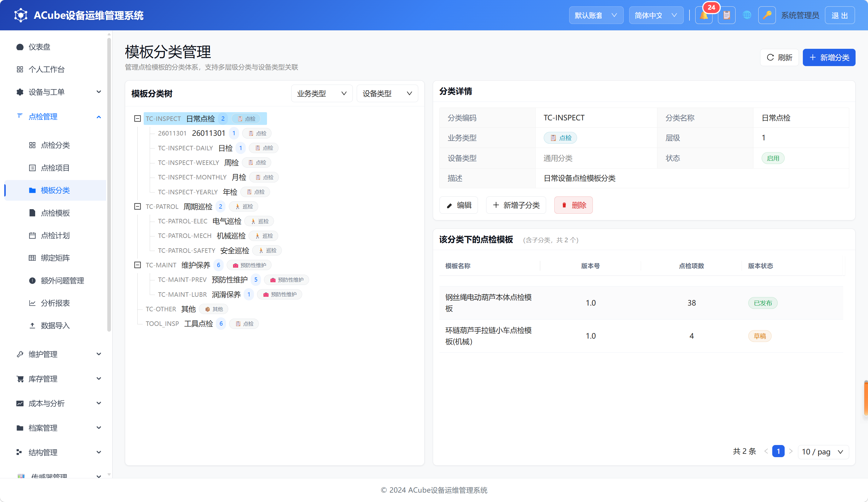Click the calendar icon beside 点检计划
Viewport: 868px width, 502px height.
[x=32, y=236]
